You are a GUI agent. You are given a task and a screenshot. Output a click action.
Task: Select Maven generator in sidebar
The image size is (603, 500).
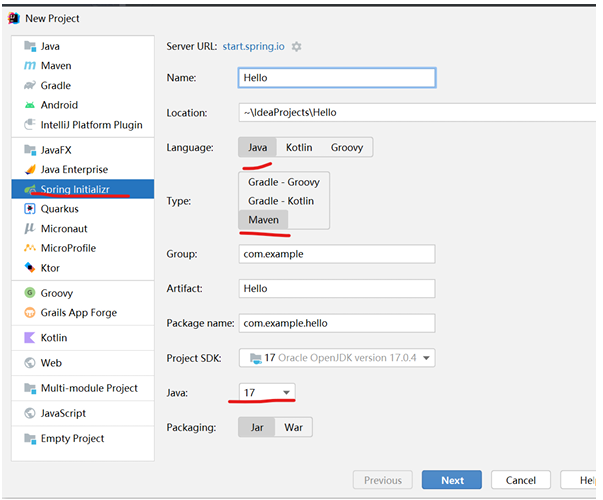[83, 66]
